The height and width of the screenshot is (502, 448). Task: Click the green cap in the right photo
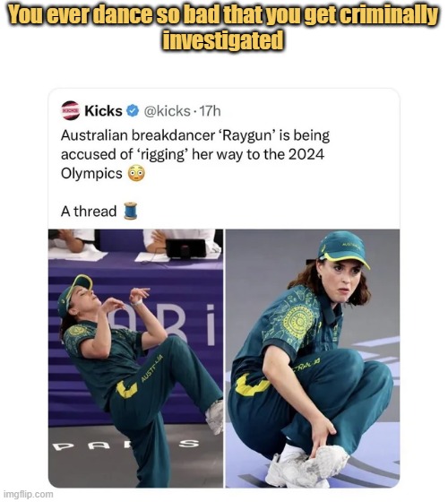pyautogui.click(x=342, y=249)
